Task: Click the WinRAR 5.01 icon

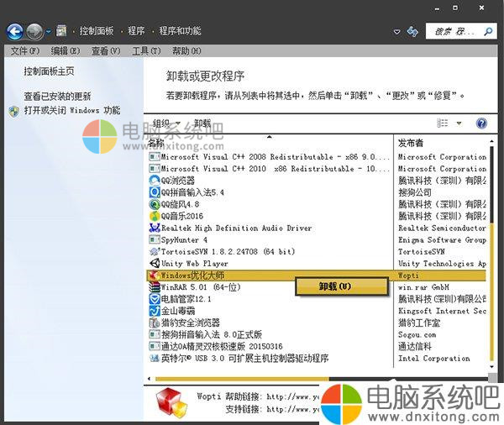Action: [155, 287]
